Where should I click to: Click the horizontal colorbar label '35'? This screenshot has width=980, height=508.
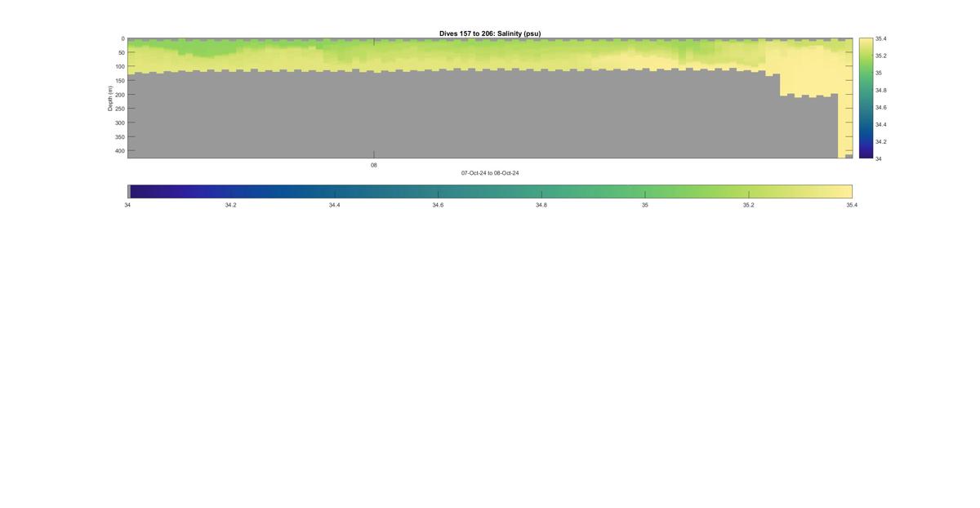click(645, 205)
